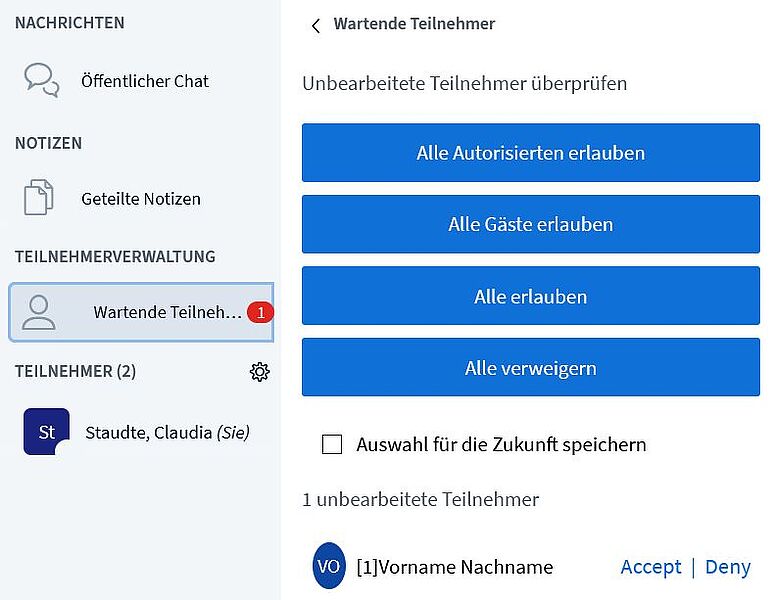
Task: Click the Alle verweigern button
Action: pos(531,367)
